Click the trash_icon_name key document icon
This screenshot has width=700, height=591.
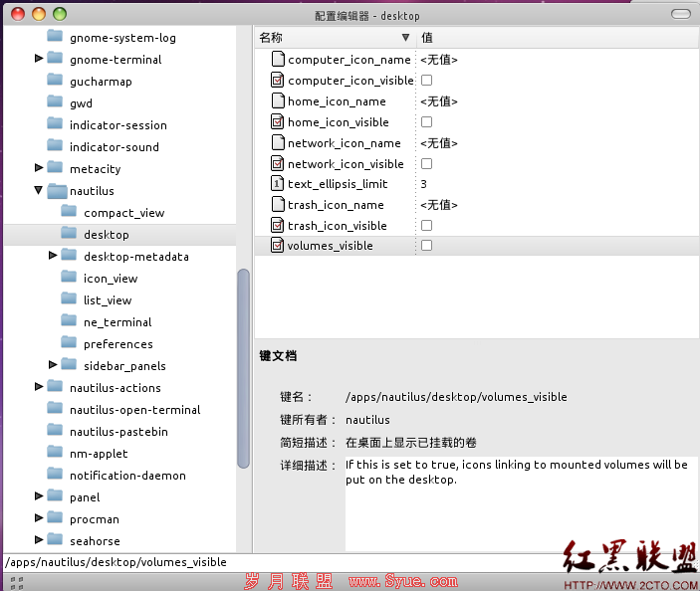click(x=278, y=204)
